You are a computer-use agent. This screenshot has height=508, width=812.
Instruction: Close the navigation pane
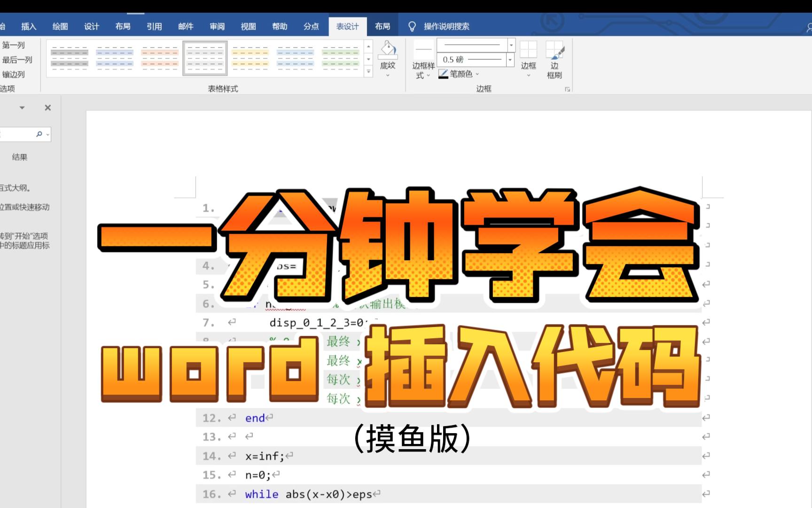(47, 108)
